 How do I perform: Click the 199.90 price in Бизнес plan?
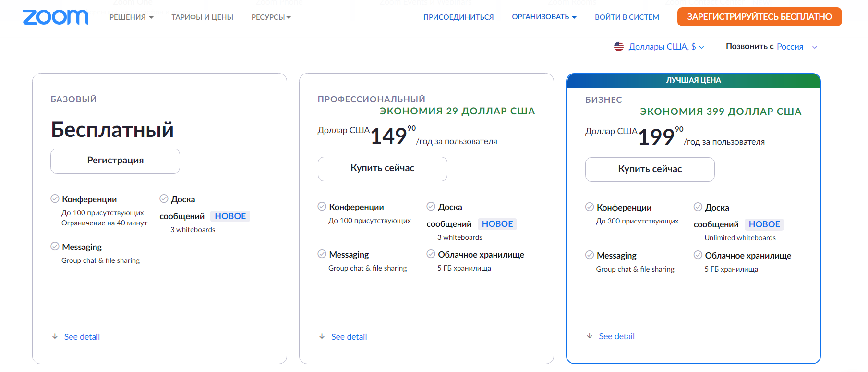661,136
